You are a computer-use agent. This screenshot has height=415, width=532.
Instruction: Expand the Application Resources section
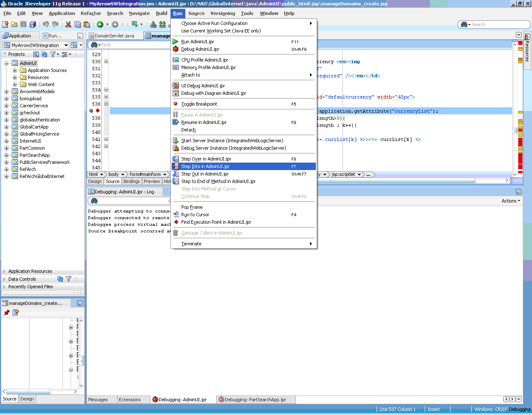coord(4,271)
